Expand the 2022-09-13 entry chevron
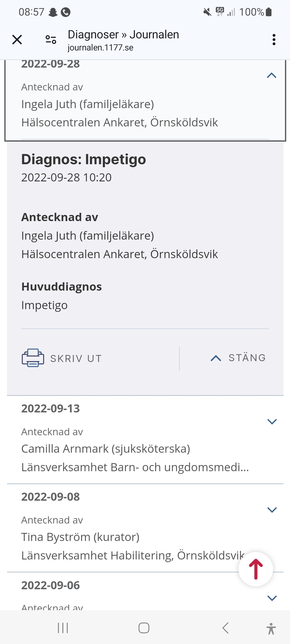The width and height of the screenshot is (290, 644). pyautogui.click(x=272, y=422)
